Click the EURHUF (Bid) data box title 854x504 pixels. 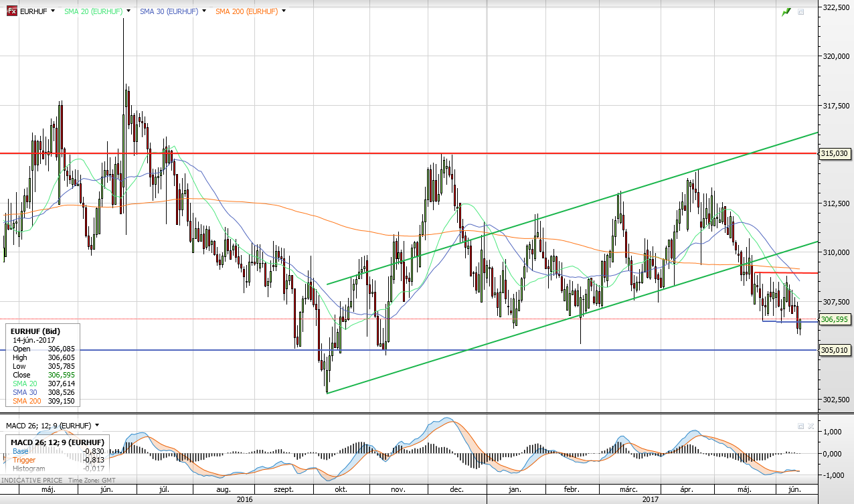(x=36, y=331)
